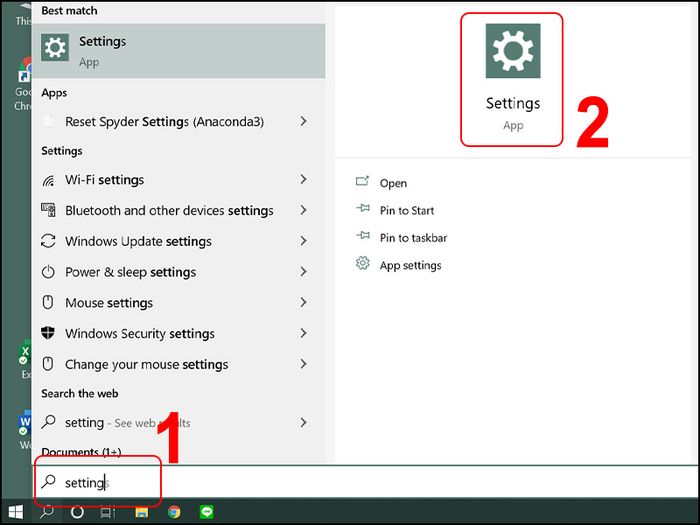Open Task View on taskbar

click(x=108, y=512)
